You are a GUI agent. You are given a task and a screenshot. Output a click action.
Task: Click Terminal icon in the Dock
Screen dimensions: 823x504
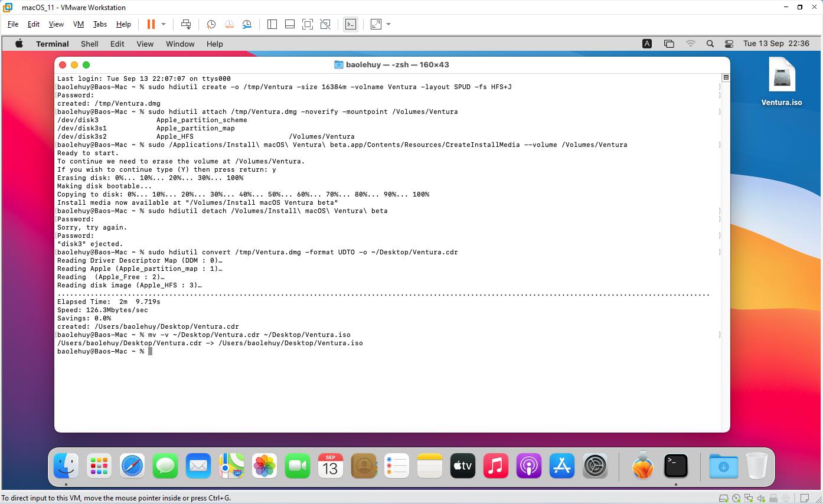click(675, 467)
